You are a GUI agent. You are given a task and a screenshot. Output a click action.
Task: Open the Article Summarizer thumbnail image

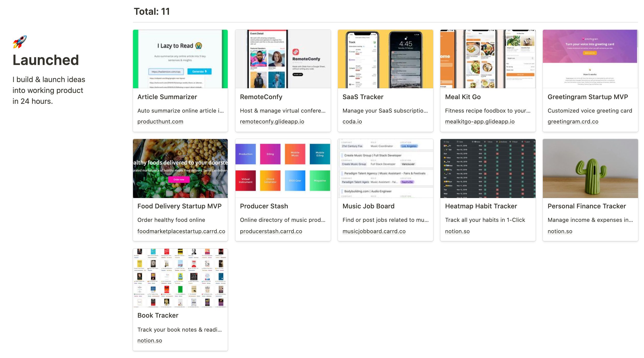click(180, 59)
